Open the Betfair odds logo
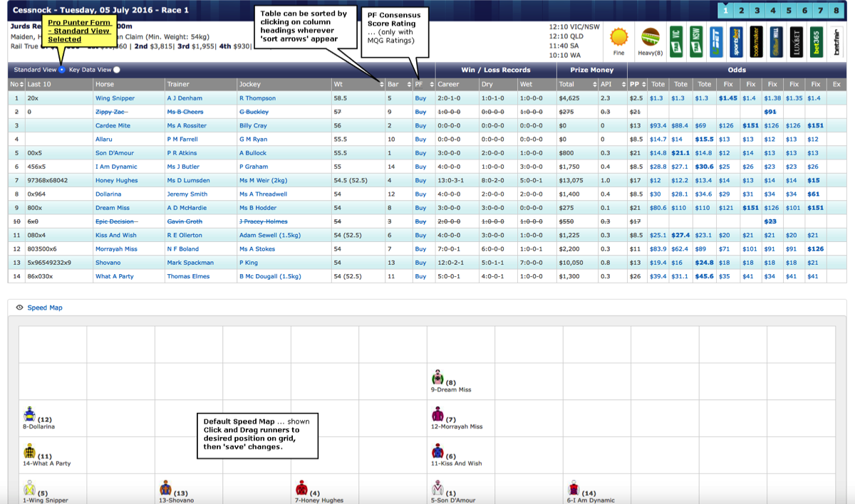Viewport: 855px width, 504px height. [x=836, y=41]
